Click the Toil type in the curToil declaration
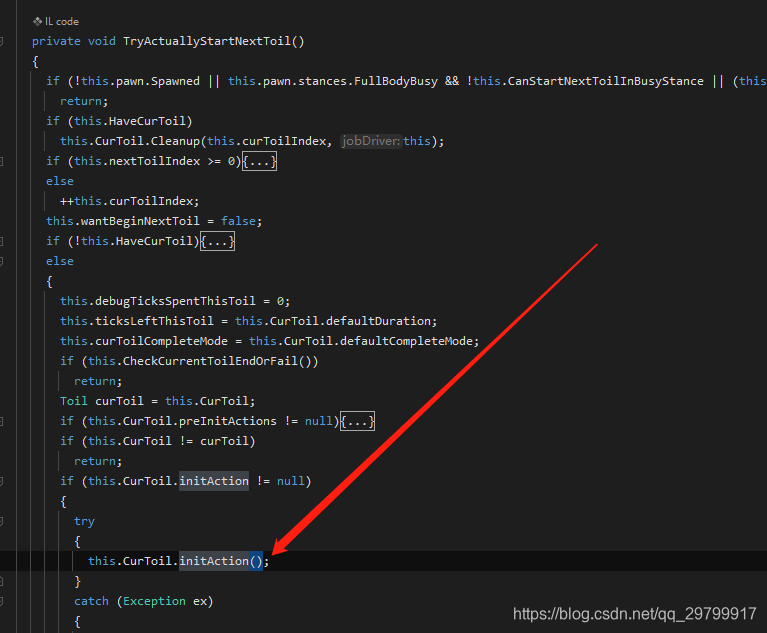This screenshot has width=767, height=633. point(74,401)
